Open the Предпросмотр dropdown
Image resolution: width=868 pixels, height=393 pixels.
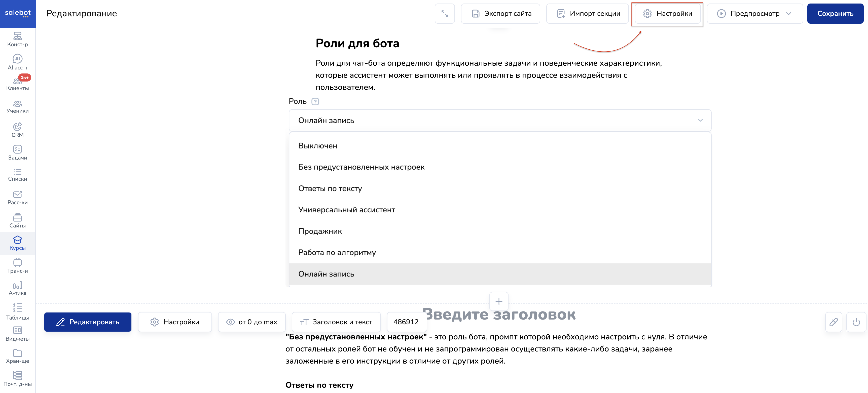point(754,14)
